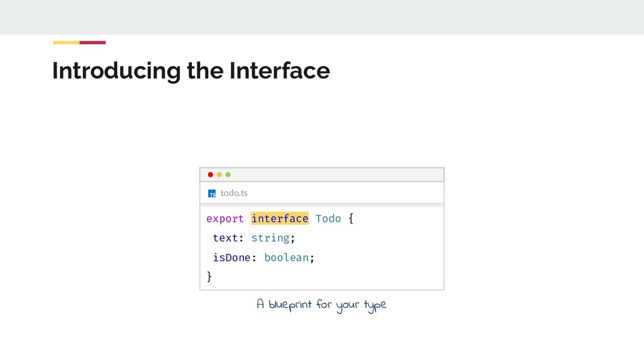
Task: Click the red accent bar above title
Action: click(92, 43)
